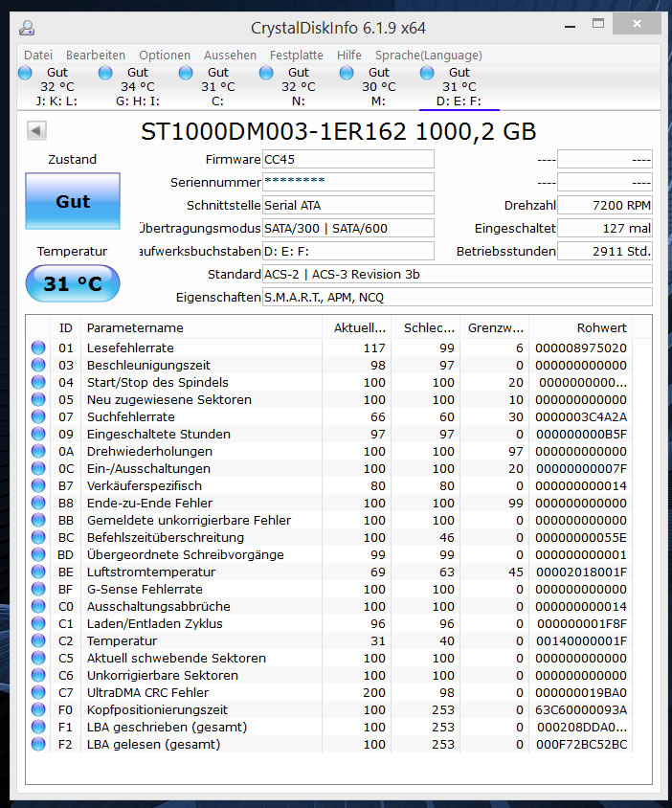Click the status orb for Beschleunigungszeit row

[38, 365]
